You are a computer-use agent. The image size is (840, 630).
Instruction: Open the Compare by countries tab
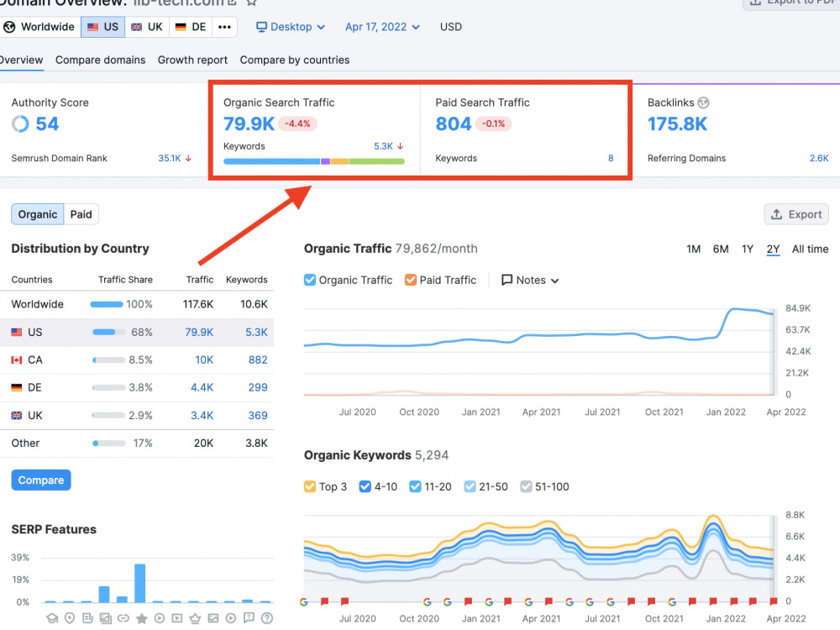pyautogui.click(x=295, y=60)
